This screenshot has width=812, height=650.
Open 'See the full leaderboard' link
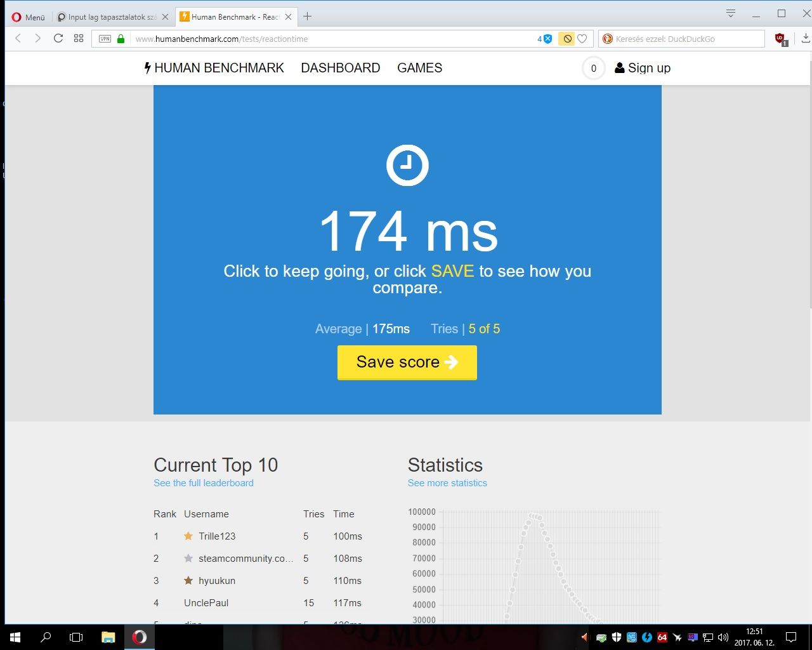tap(204, 483)
